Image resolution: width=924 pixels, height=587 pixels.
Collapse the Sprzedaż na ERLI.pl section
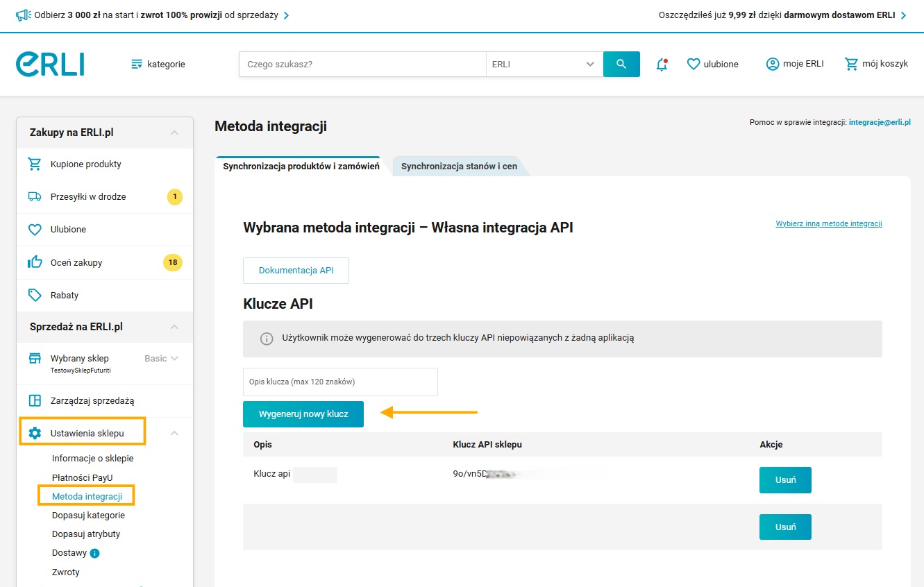pos(174,327)
